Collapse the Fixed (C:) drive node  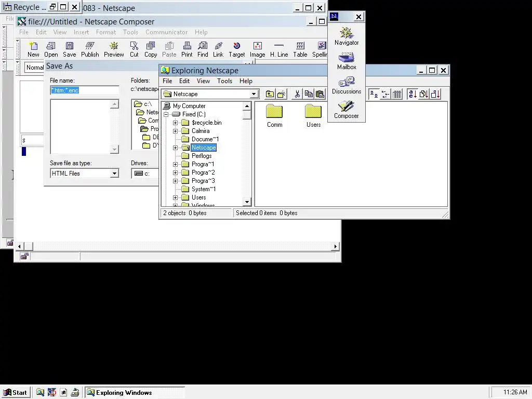(x=166, y=114)
